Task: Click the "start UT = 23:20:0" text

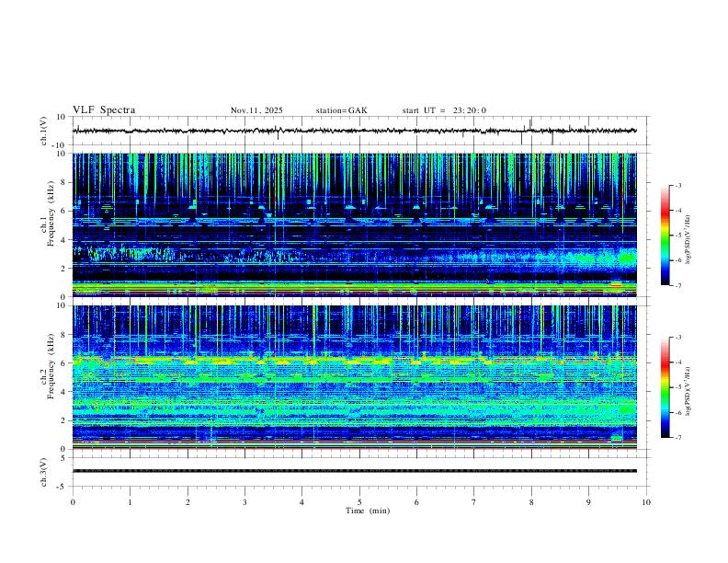Action: click(x=444, y=110)
